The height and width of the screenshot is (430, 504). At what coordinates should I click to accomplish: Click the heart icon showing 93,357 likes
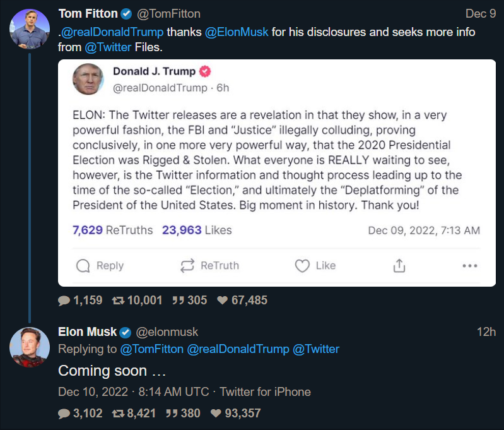pos(216,414)
